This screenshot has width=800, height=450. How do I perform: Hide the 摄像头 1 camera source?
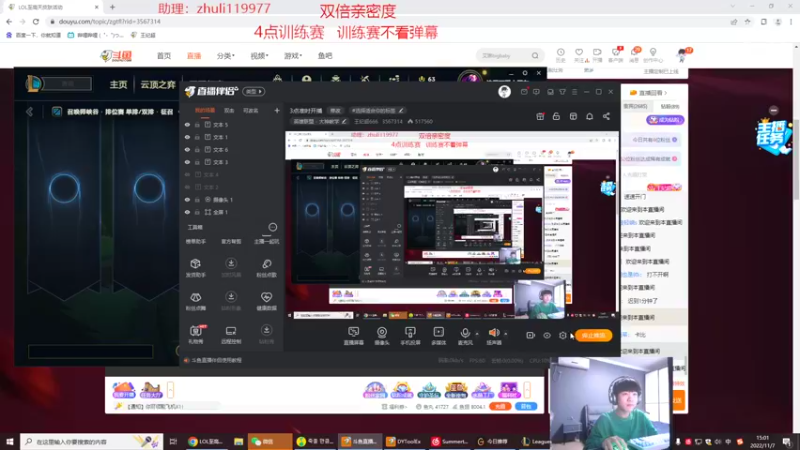coord(187,199)
